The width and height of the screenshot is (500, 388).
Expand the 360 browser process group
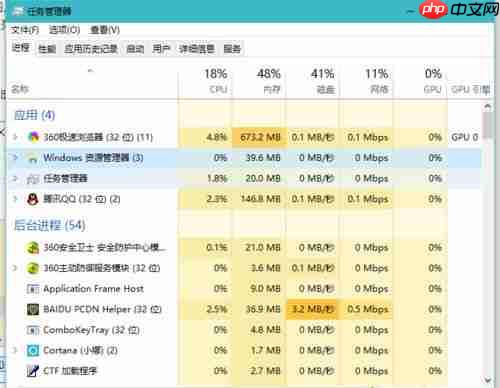pyautogui.click(x=15, y=137)
